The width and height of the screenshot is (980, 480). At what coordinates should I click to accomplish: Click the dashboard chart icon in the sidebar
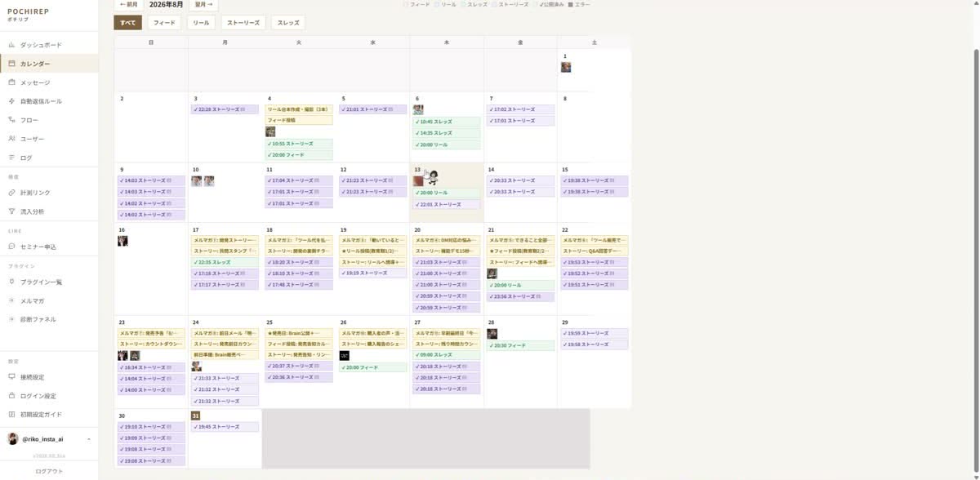[11, 45]
